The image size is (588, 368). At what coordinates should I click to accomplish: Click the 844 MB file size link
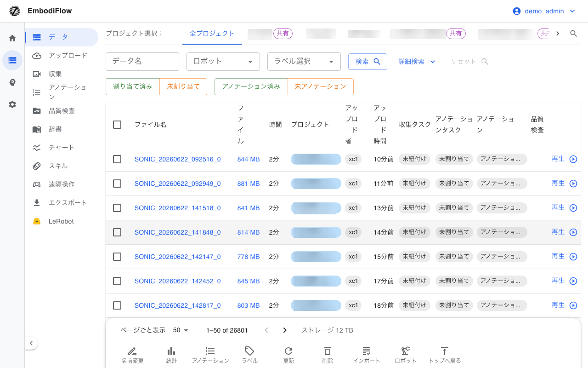249,159
